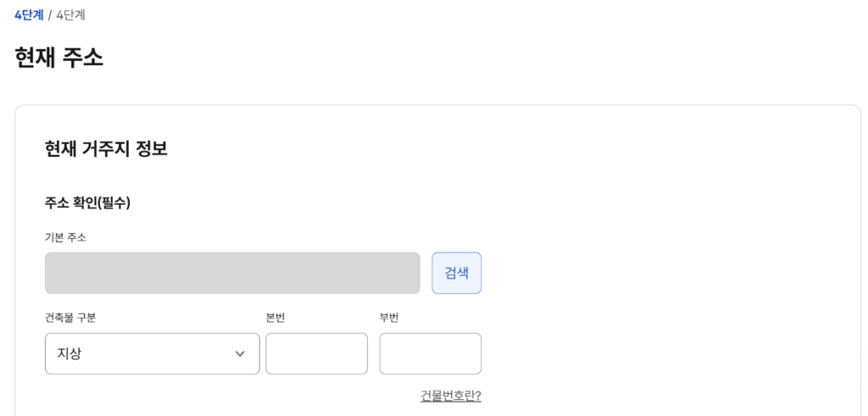868x416 pixels.
Task: Click the blue 4단계 breadcrumb link
Action: [29, 14]
